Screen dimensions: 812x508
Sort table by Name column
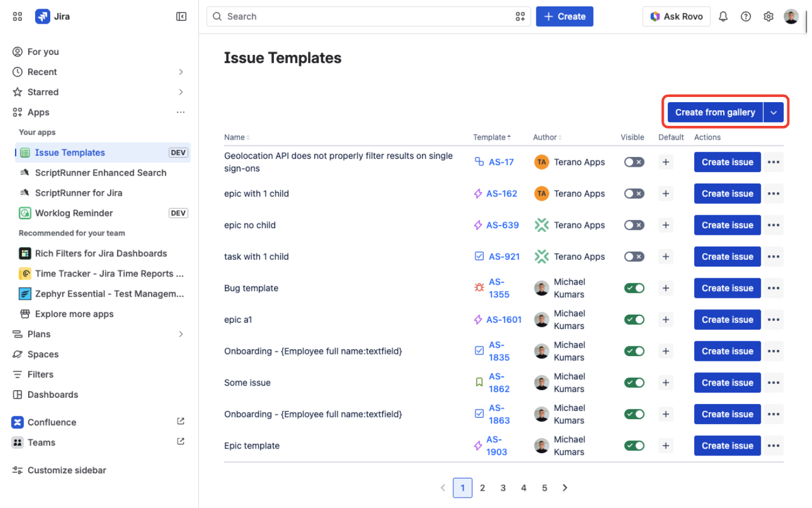coord(236,137)
